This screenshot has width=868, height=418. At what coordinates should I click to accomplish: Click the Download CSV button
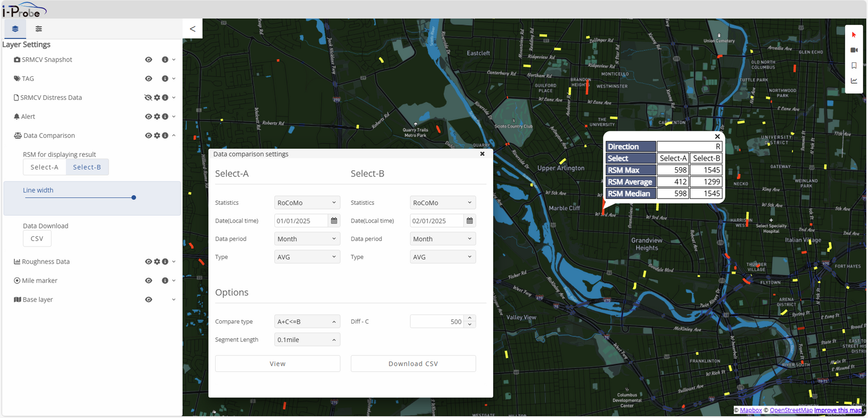(413, 364)
